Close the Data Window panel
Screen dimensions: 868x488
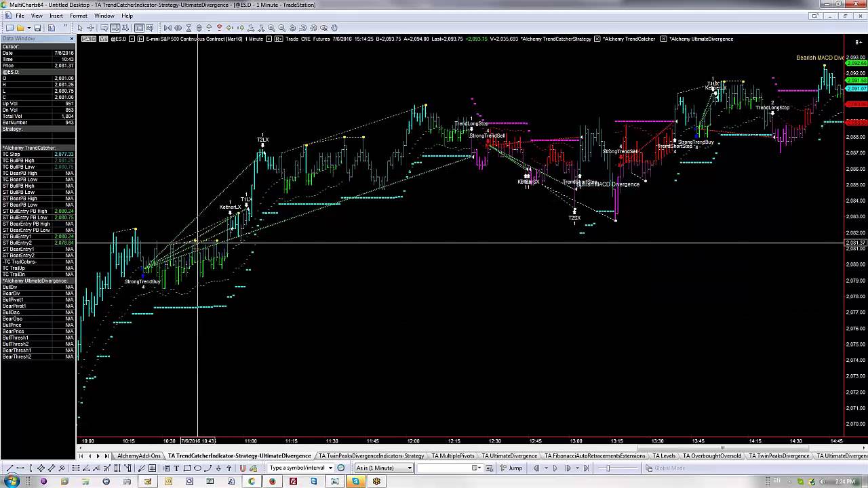coord(71,38)
